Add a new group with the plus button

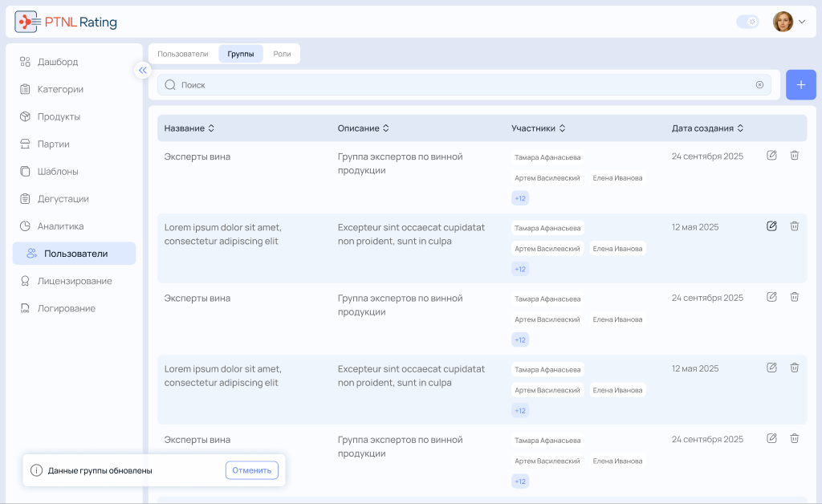tap(801, 85)
